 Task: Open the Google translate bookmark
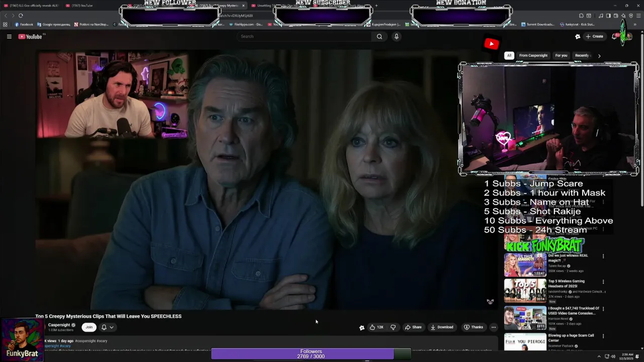(x=53, y=24)
